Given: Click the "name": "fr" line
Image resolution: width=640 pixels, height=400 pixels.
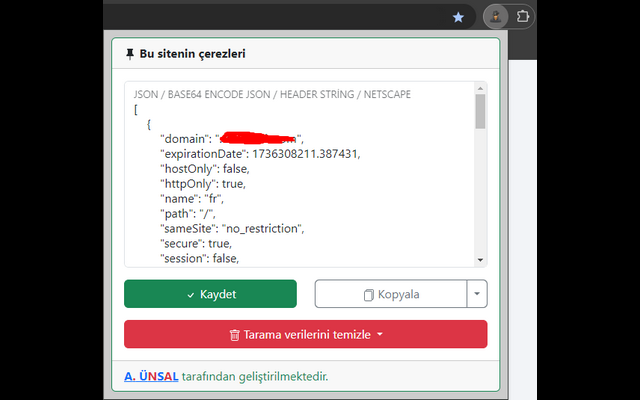Looking at the screenshot, I should 192,199.
